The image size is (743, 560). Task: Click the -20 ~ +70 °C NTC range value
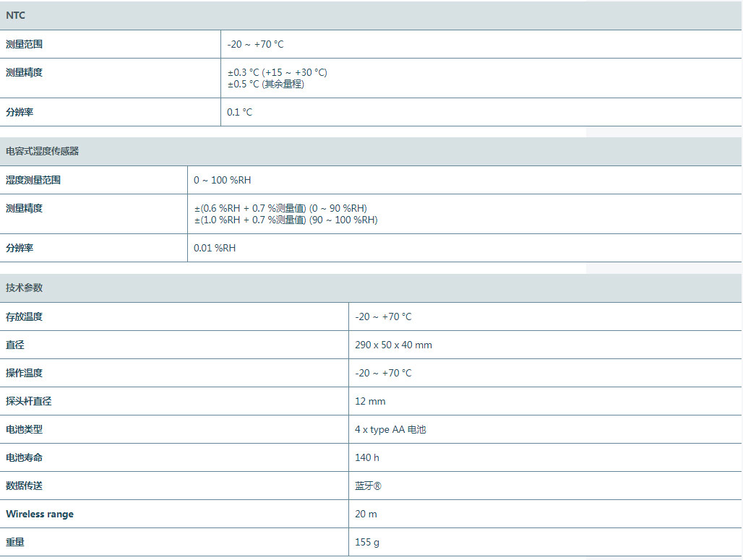pos(255,44)
